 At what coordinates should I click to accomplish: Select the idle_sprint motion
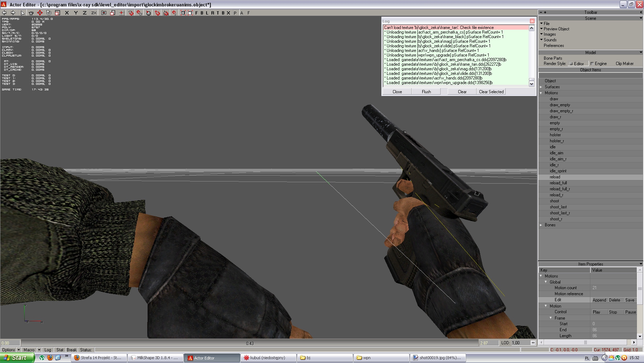point(558,171)
